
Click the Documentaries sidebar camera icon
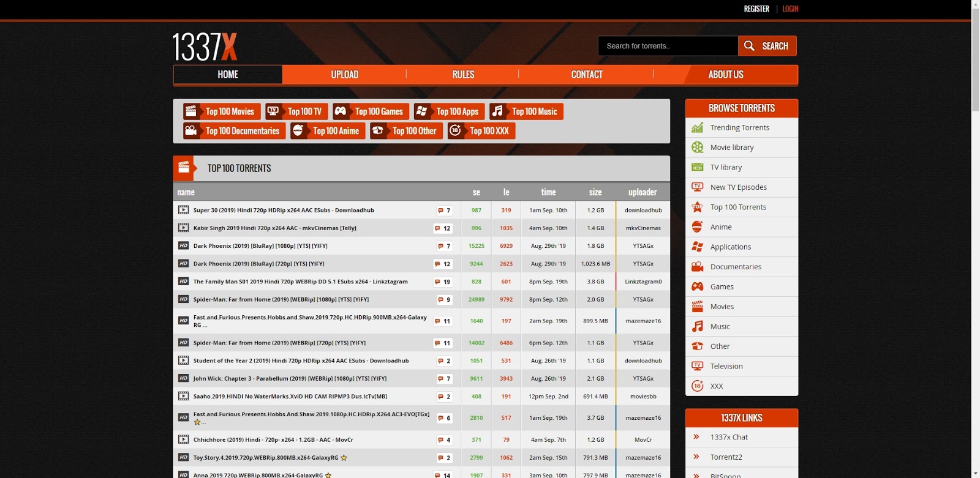pyautogui.click(x=697, y=266)
